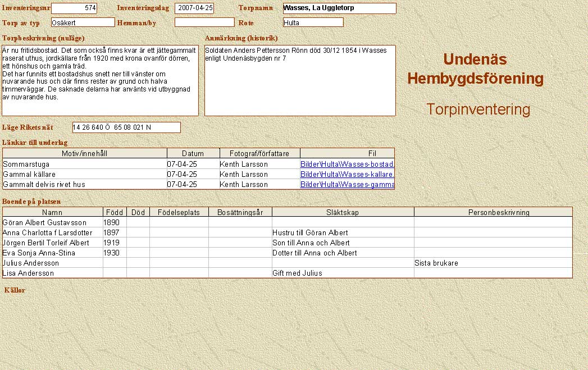The height and width of the screenshot is (370, 588).
Task: Click the Inventeringsnr field showing 574
Action: (74, 8)
